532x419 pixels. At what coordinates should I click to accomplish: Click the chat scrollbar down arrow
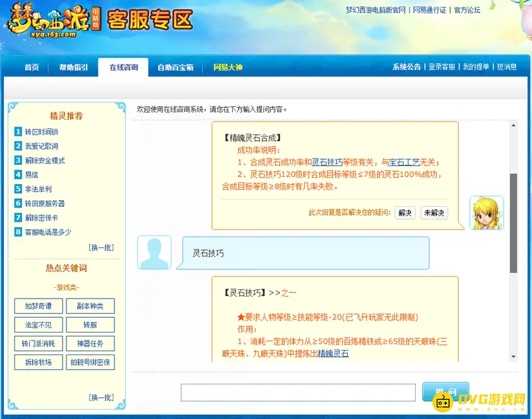click(513, 356)
